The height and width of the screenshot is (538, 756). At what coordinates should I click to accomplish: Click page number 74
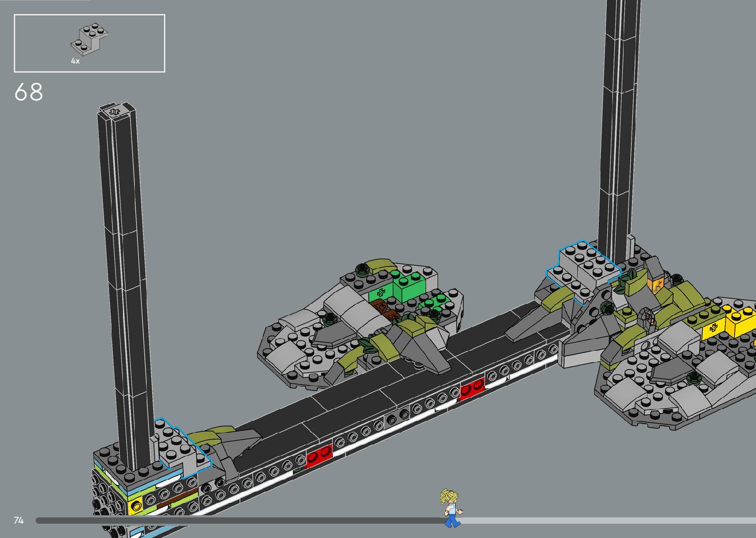coord(19,520)
